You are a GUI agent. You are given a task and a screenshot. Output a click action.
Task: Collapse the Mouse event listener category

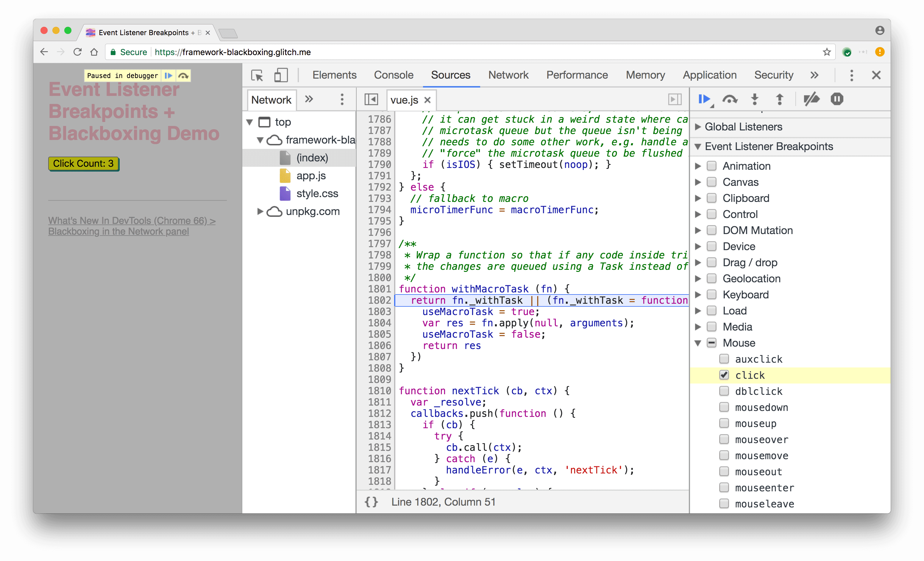coord(701,342)
